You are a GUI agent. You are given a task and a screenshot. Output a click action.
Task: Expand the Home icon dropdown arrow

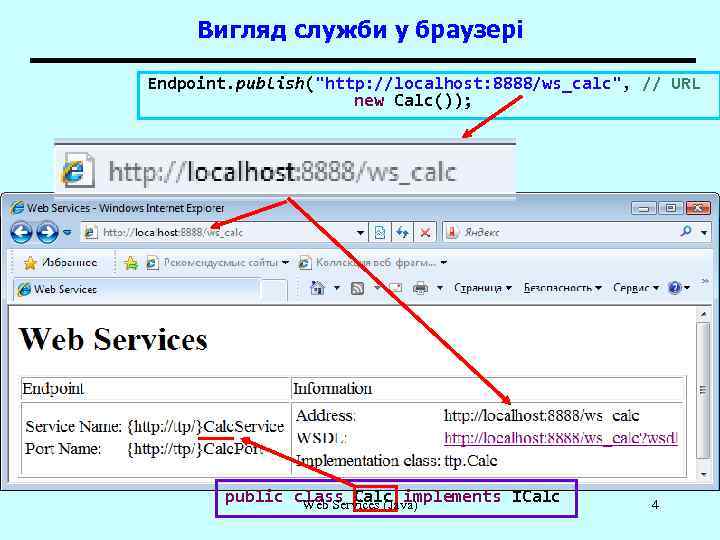coord(337,288)
